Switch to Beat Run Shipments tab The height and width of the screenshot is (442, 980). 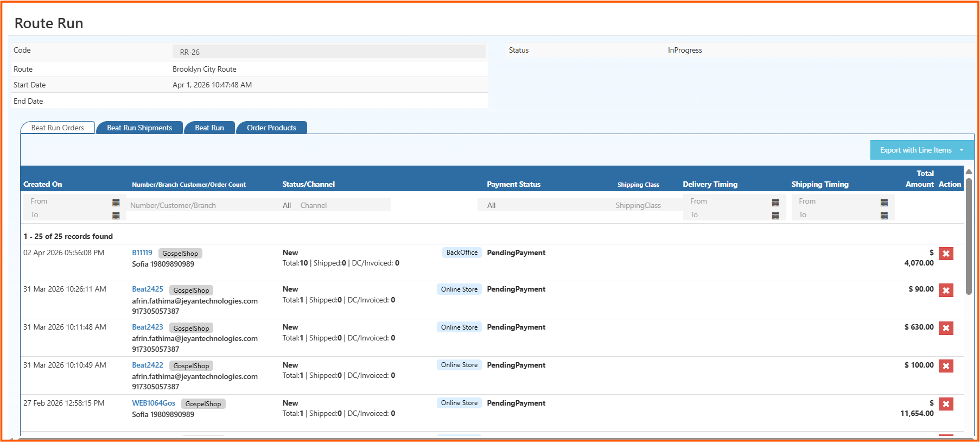coord(139,128)
